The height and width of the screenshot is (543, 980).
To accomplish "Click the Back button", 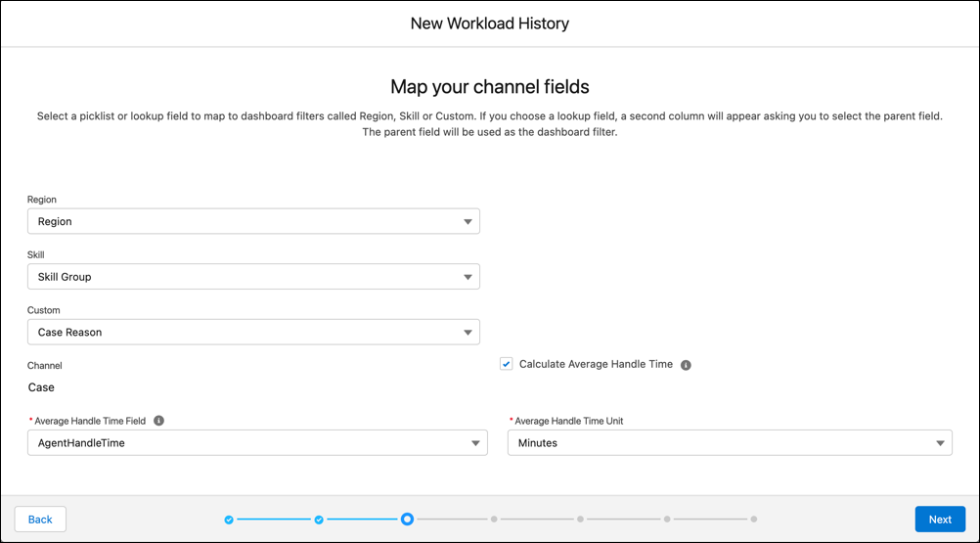I will [x=40, y=520].
